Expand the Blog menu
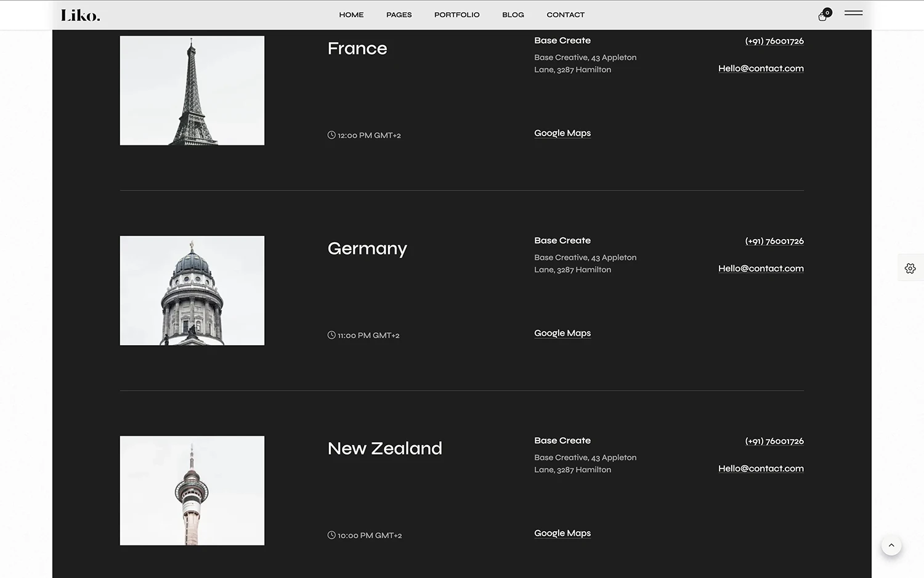Image resolution: width=924 pixels, height=578 pixels. pos(513,15)
